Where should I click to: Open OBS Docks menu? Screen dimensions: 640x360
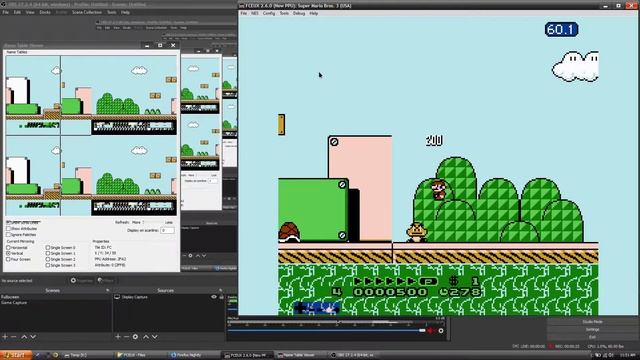coord(45,12)
